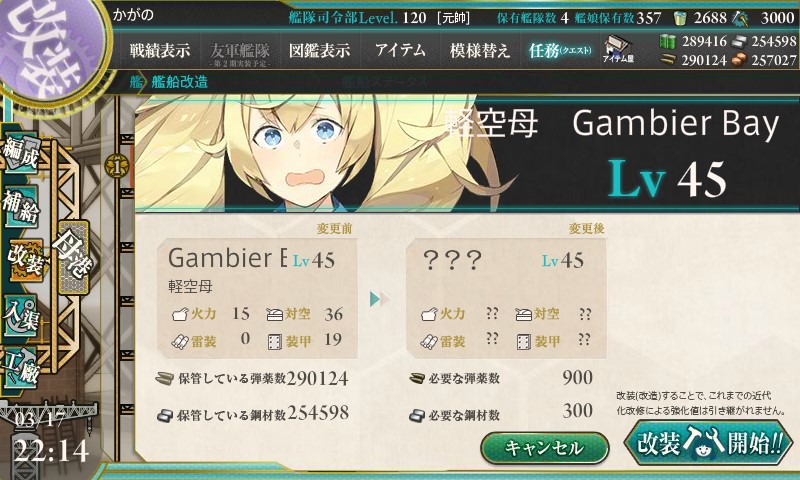Click the 変更後 ??? stats card
The image size is (800, 480).
506,298
